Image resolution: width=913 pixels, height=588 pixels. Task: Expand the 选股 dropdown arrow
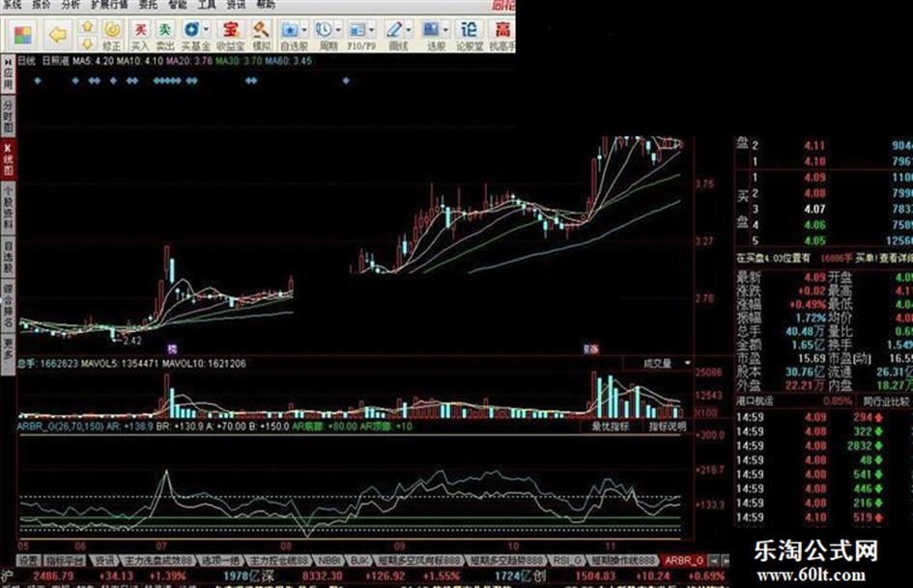click(x=445, y=29)
